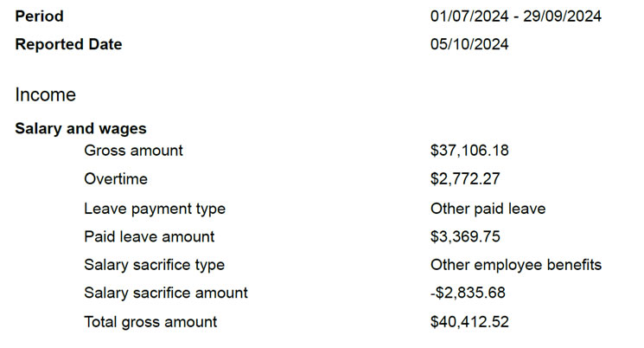
Task: Click the Salary sacrifice type label
Action: point(154,265)
